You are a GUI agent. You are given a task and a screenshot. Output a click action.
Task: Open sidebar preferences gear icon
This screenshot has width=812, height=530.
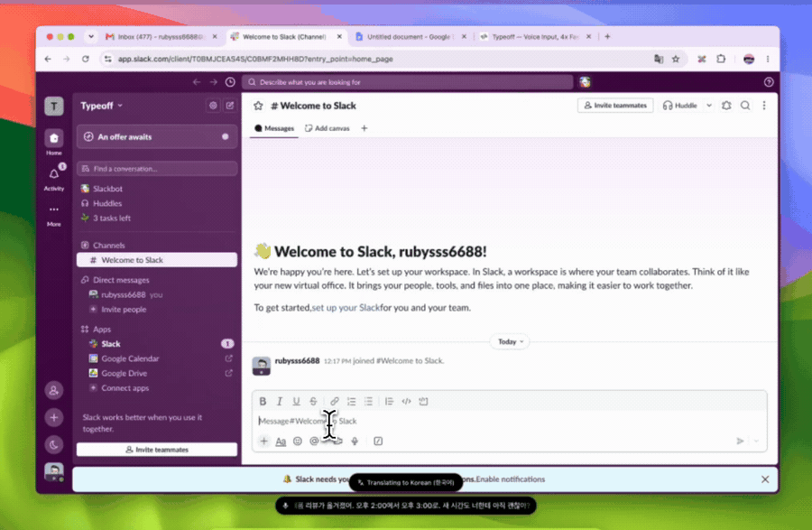coord(213,106)
